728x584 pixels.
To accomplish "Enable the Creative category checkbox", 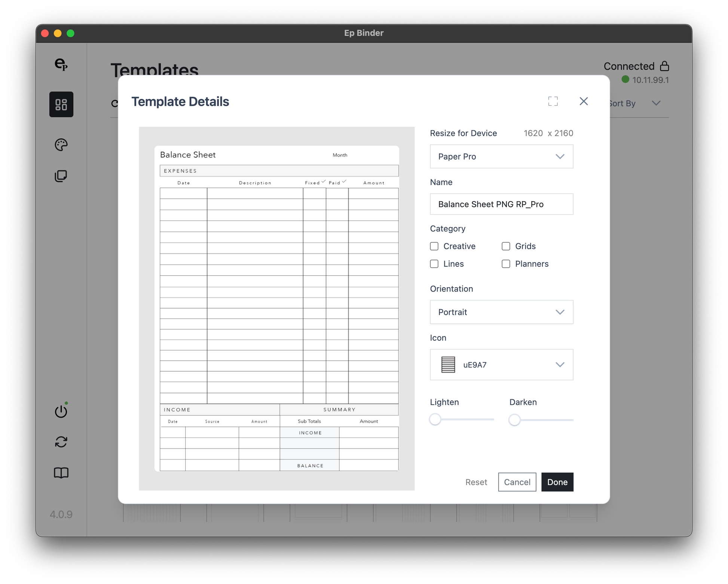I will point(434,246).
